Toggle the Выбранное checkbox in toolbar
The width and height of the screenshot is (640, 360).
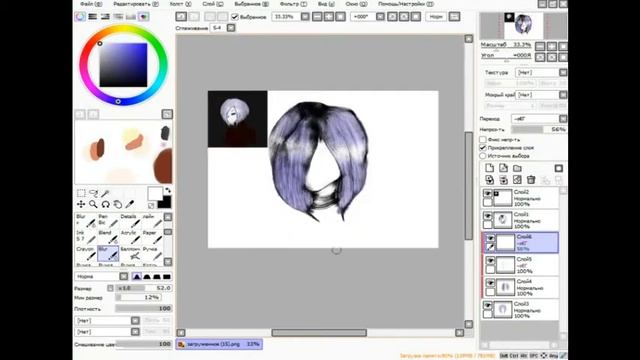(x=235, y=17)
